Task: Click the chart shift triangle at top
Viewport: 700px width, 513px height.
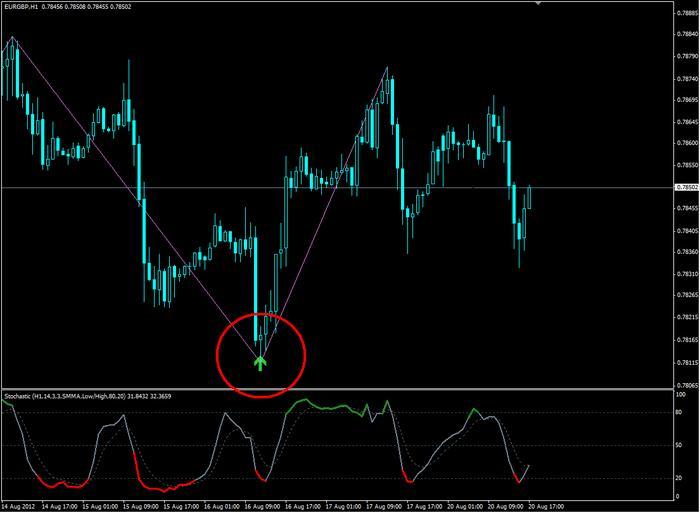Action: [x=538, y=3]
